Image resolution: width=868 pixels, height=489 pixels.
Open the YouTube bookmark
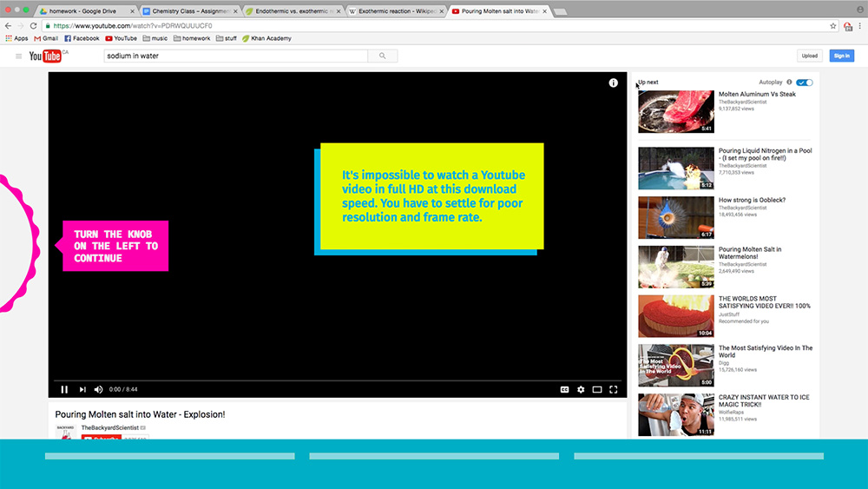[121, 38]
